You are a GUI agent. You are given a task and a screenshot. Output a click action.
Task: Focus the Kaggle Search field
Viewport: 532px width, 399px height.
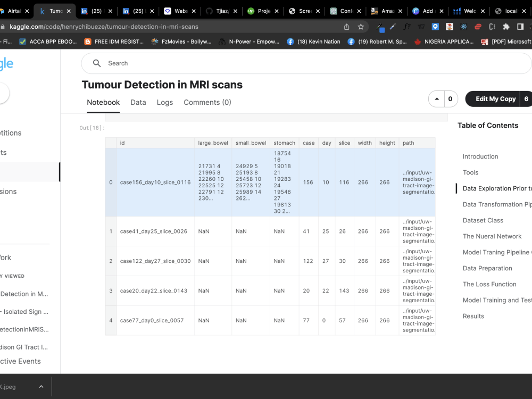[305, 63]
